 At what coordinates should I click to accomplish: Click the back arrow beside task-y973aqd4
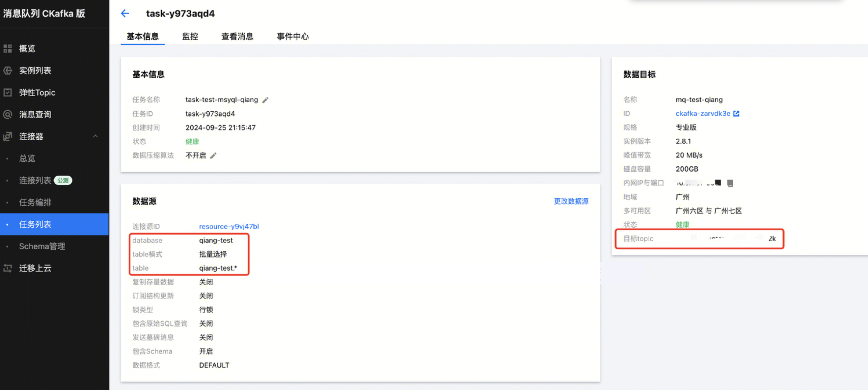point(125,14)
